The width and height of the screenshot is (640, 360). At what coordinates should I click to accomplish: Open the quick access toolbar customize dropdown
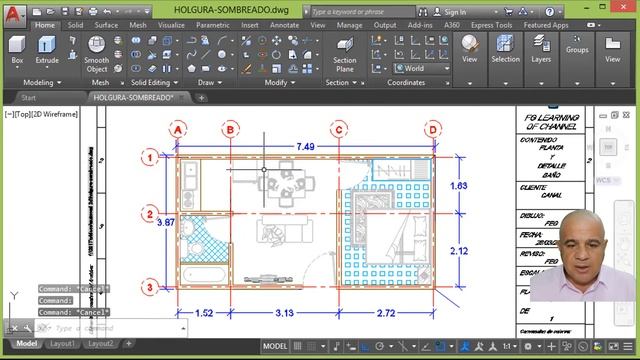[147, 12]
